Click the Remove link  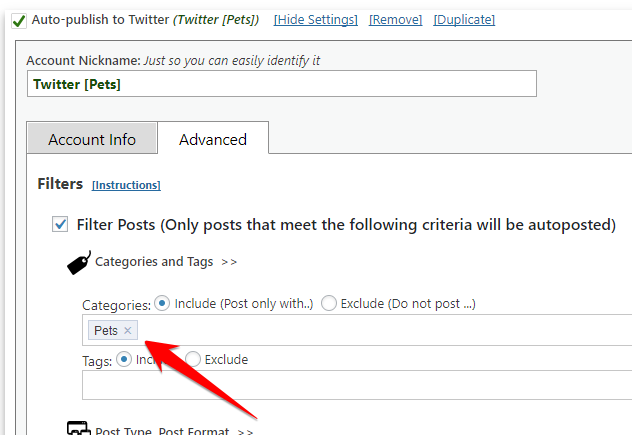tap(396, 20)
